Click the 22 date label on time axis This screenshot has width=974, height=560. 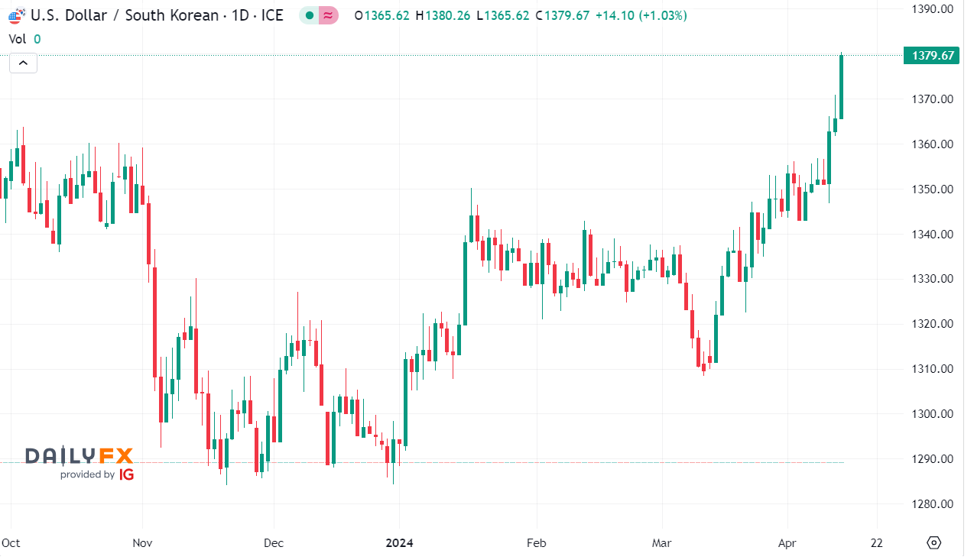[876, 543]
